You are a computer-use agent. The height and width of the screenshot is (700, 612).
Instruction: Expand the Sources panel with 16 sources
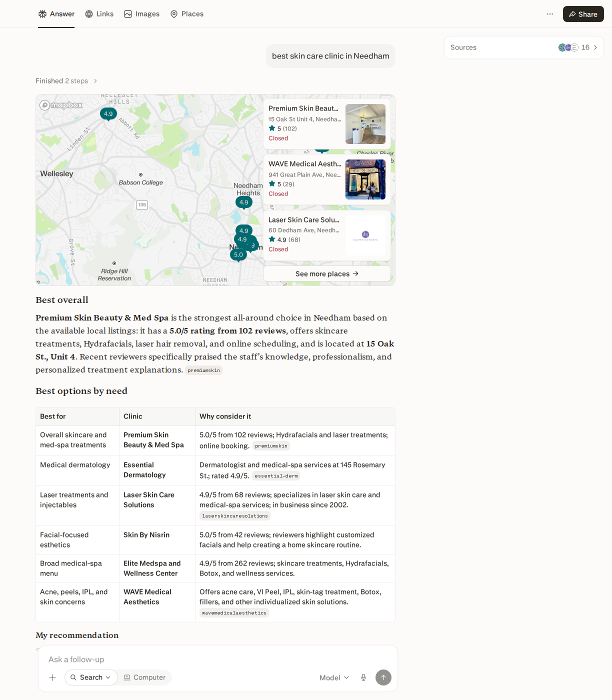(524, 47)
